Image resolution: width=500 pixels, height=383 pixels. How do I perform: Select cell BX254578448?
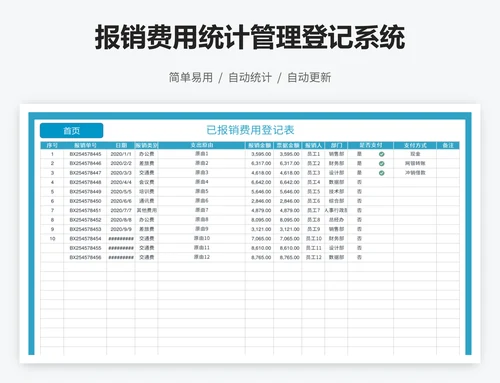(x=85, y=182)
